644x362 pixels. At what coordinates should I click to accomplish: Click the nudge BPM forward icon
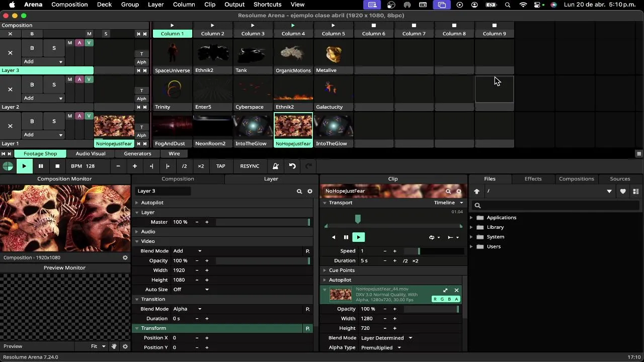[x=168, y=166]
